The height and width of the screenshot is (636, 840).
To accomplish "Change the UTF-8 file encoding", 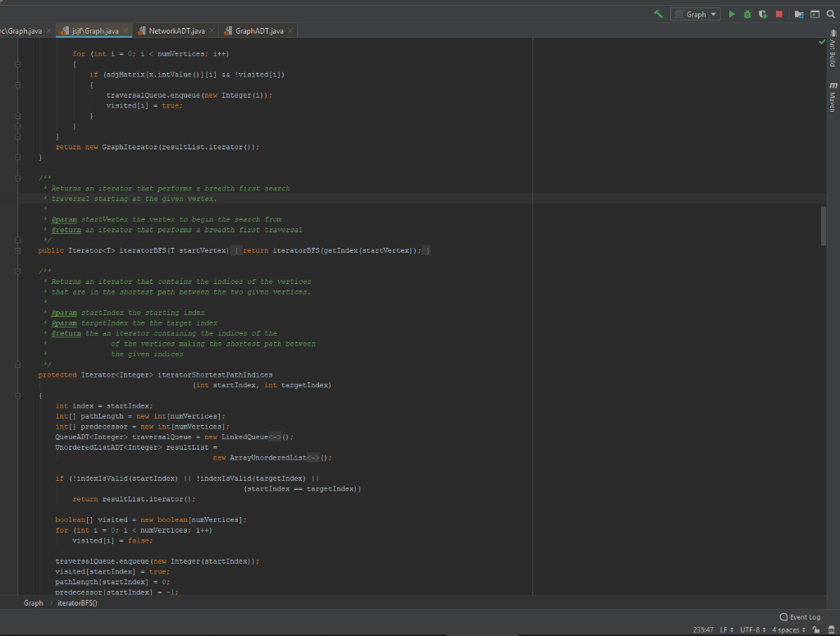I will (751, 629).
